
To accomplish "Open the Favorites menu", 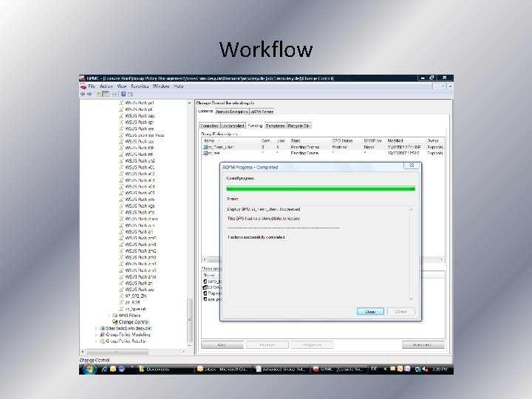I will (140, 86).
